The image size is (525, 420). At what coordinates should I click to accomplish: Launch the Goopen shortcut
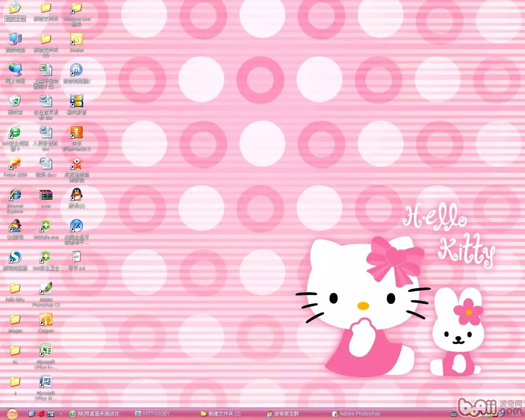46,323
